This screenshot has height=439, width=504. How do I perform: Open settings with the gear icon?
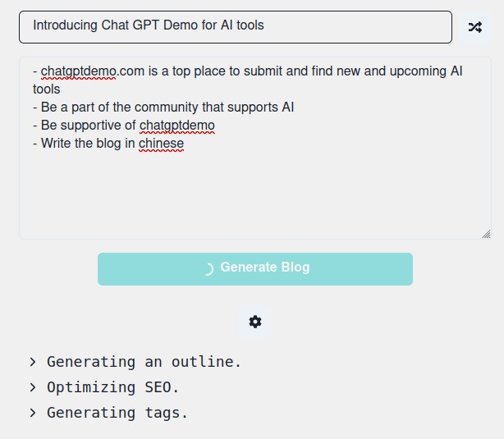(255, 322)
